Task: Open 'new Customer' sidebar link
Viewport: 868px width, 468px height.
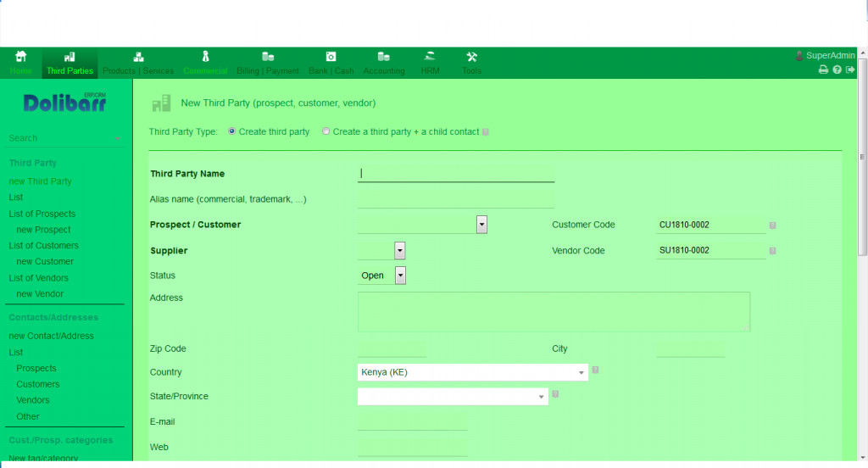Action: (x=45, y=261)
